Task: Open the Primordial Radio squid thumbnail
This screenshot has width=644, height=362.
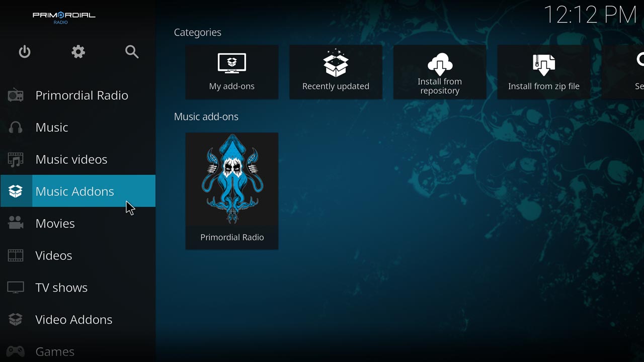Action: coord(232,179)
